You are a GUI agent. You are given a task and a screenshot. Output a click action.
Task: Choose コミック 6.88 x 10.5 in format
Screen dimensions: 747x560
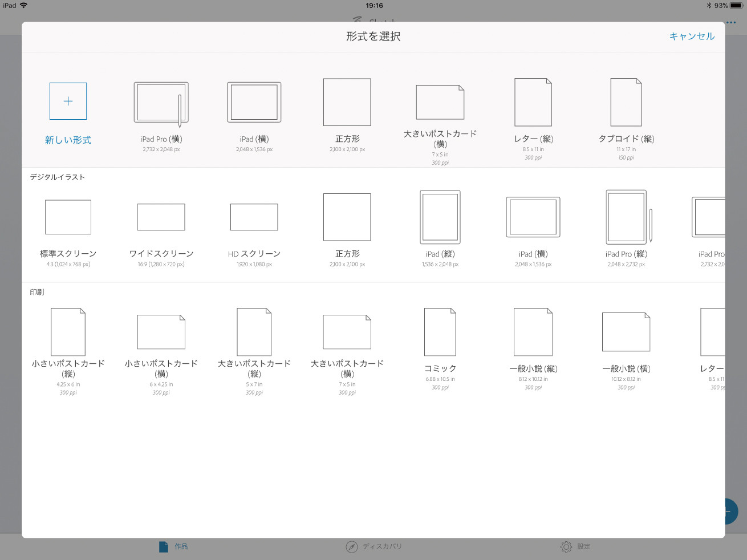pyautogui.click(x=440, y=349)
